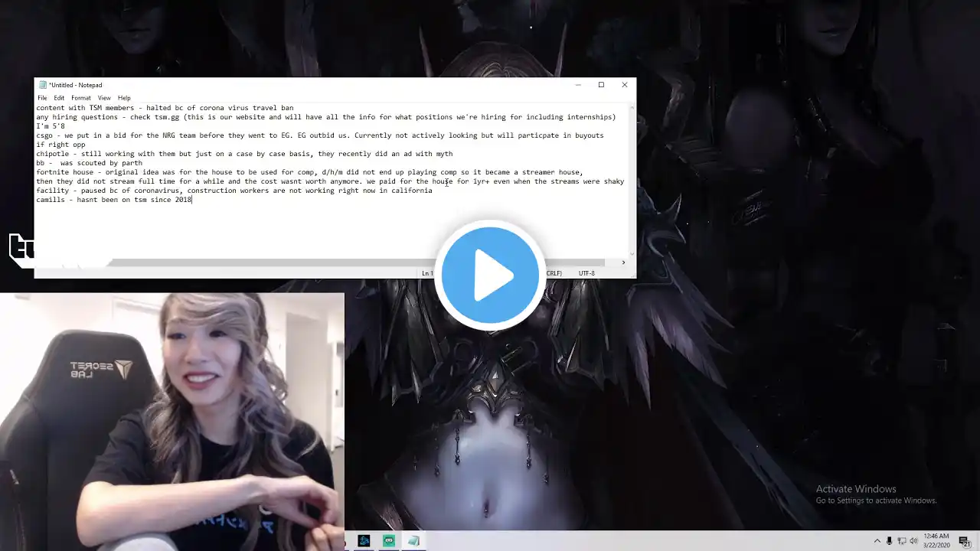This screenshot has height=551, width=980.
Task: Click the line starting "chipotle - still working"
Action: pyautogui.click(x=244, y=154)
